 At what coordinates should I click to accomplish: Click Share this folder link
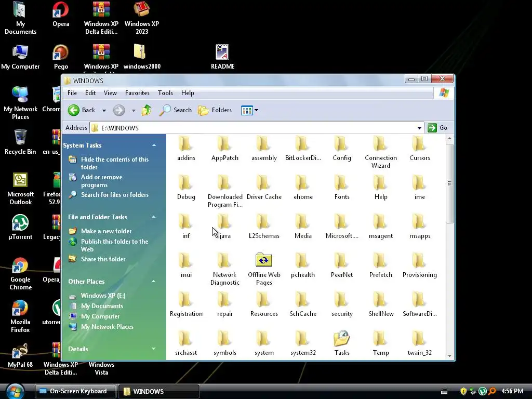[103, 259]
